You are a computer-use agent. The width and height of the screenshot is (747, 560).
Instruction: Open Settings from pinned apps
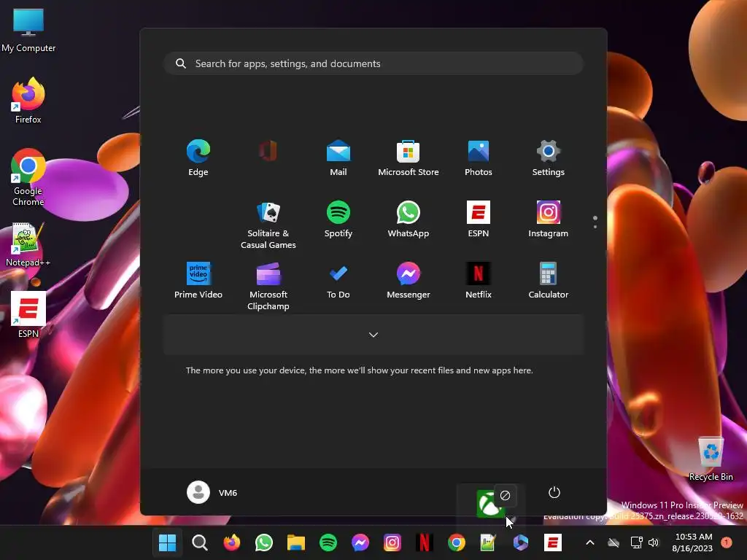tap(549, 158)
